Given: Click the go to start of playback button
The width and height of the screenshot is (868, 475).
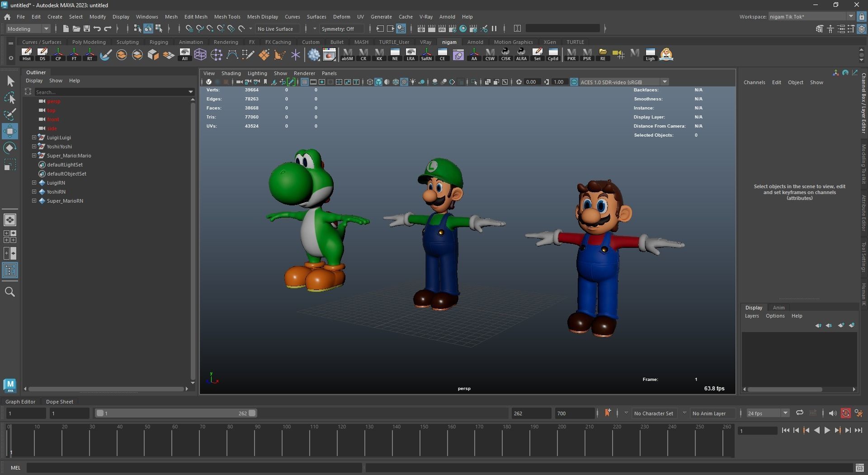Looking at the screenshot, I should (x=785, y=431).
